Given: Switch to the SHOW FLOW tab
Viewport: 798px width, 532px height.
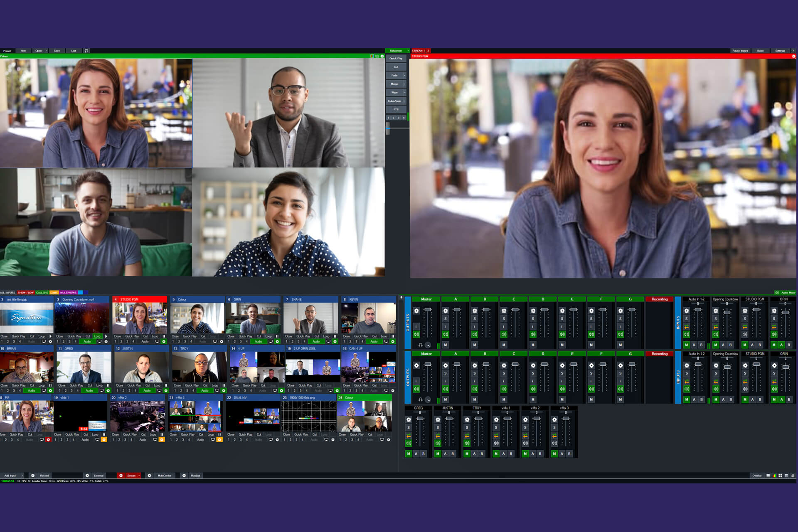Looking at the screenshot, I should pos(25,293).
